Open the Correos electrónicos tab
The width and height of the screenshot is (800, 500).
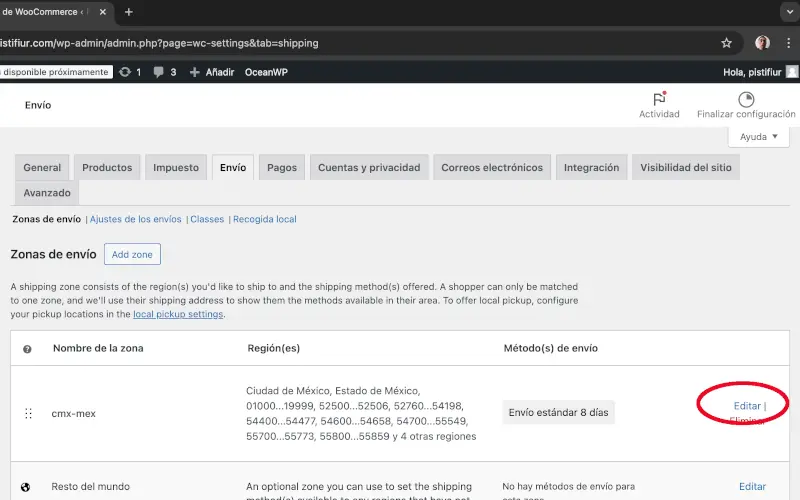492,167
